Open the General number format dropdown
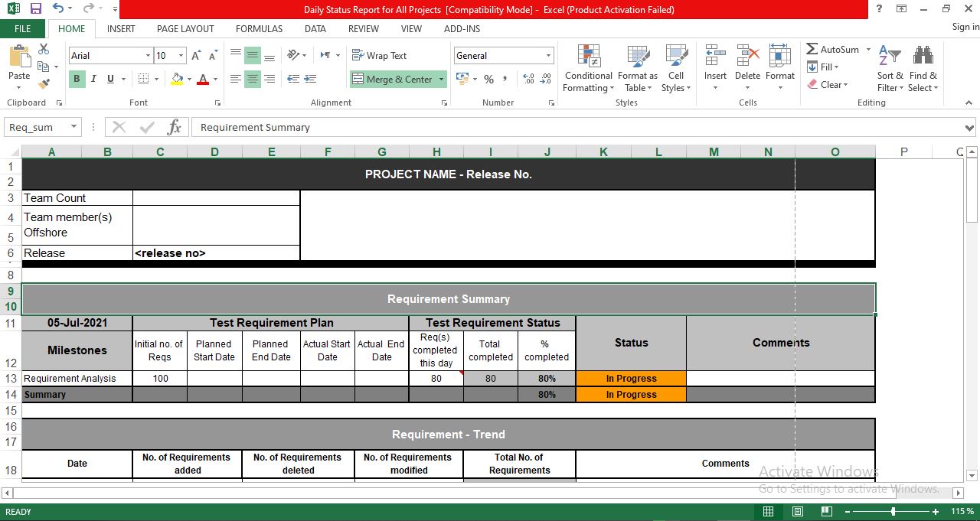This screenshot has height=521, width=980. point(549,55)
